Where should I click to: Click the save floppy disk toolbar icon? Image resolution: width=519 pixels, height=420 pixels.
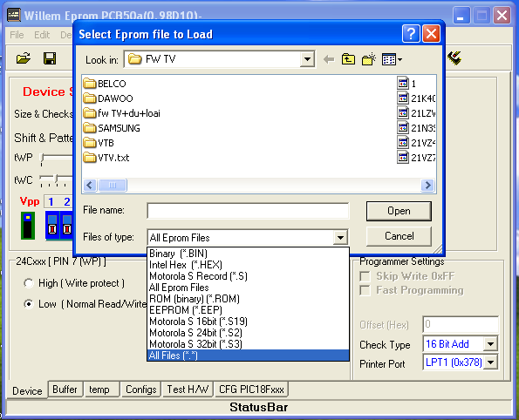click(x=50, y=58)
